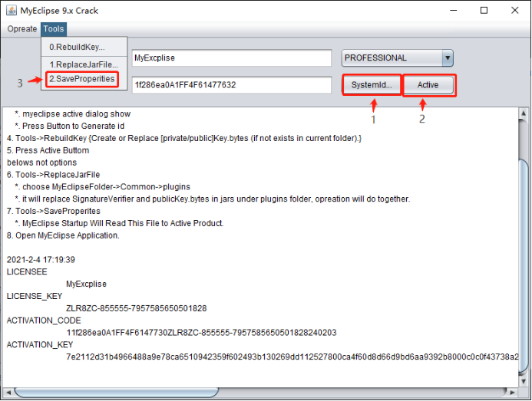Click the ACTIVATION_CODE label in the log
This screenshot has height=401, width=532.
tap(44, 320)
